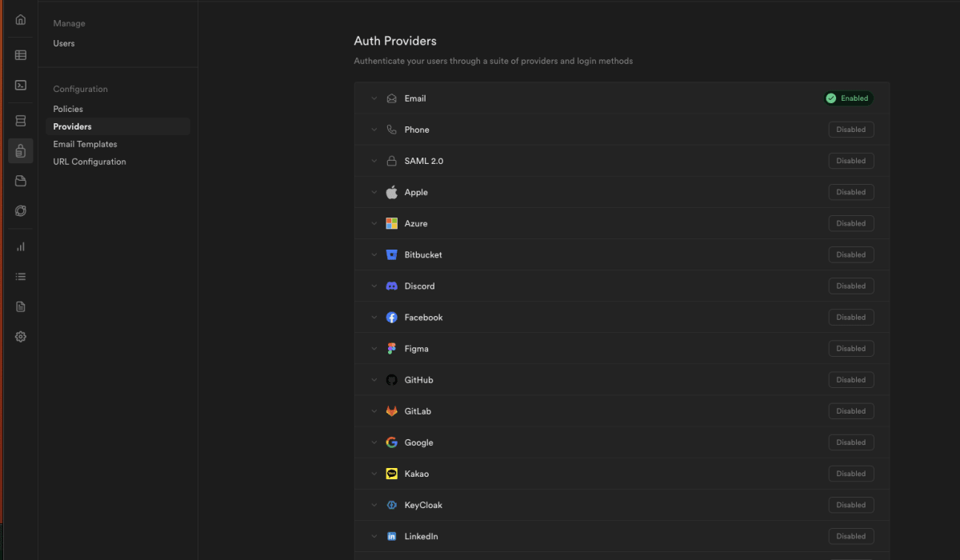Click the Email Enabled status badge
960x560 pixels.
(x=848, y=98)
